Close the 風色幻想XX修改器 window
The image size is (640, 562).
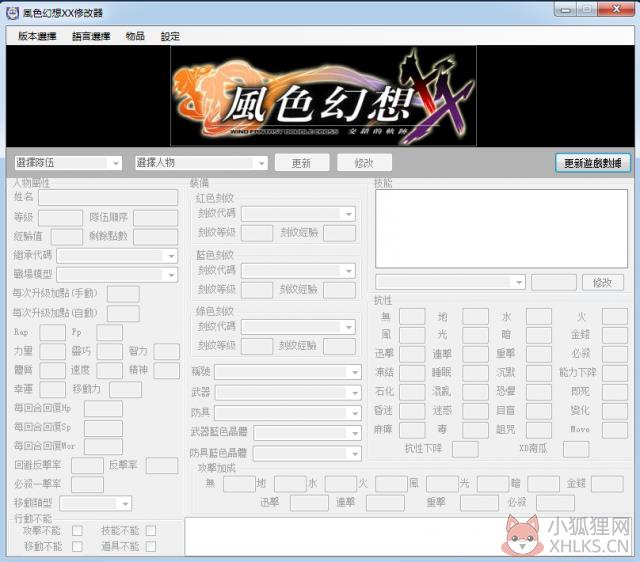click(616, 9)
